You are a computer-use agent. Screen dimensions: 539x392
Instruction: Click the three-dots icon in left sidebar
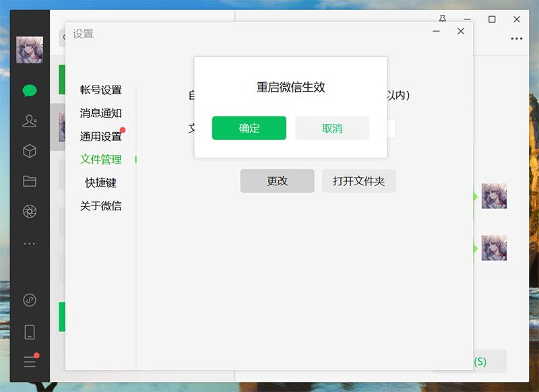click(x=30, y=244)
